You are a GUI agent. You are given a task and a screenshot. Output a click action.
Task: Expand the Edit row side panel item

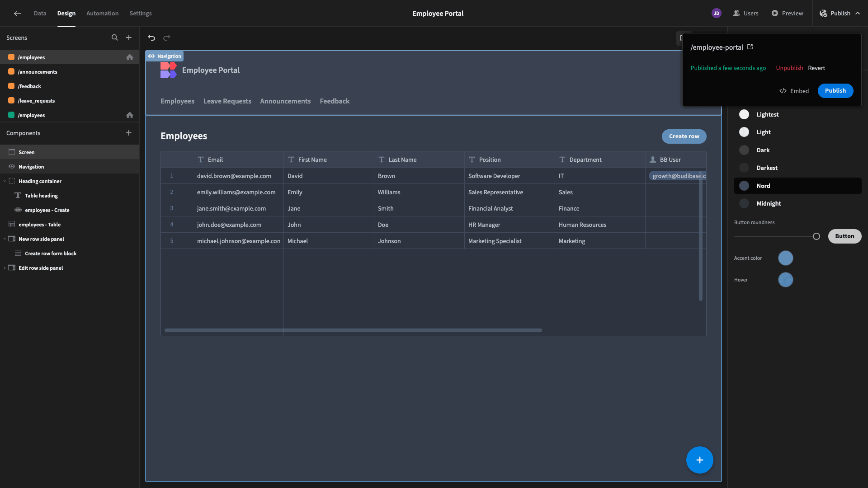coord(5,268)
